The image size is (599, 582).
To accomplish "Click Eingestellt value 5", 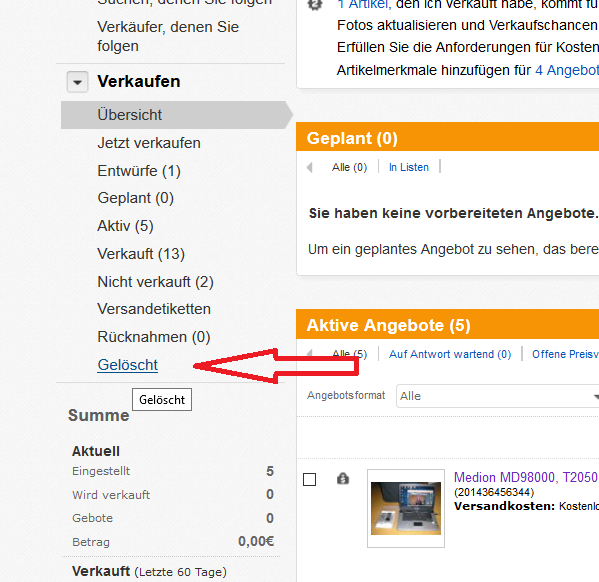I will (270, 471).
